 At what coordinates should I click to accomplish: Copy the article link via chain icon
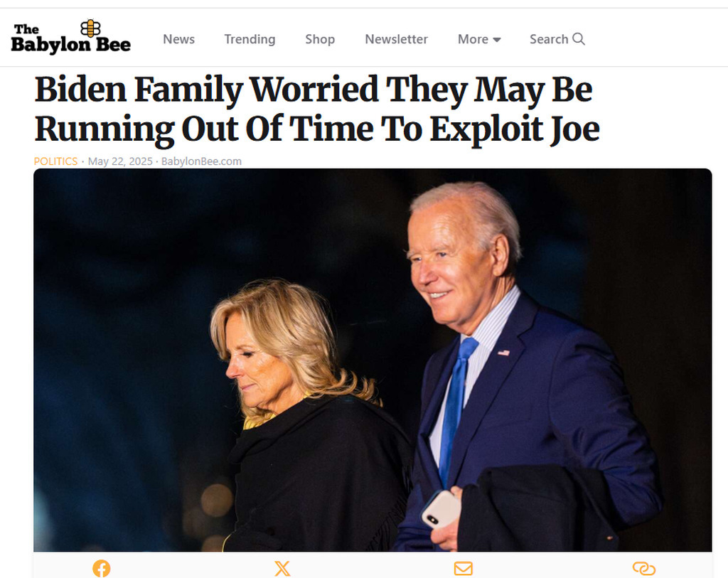click(644, 568)
